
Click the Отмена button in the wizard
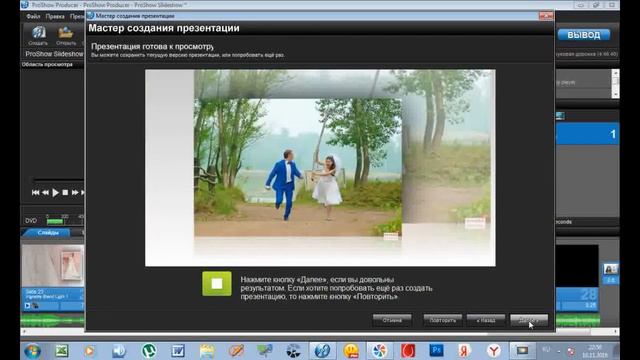pos(392,320)
